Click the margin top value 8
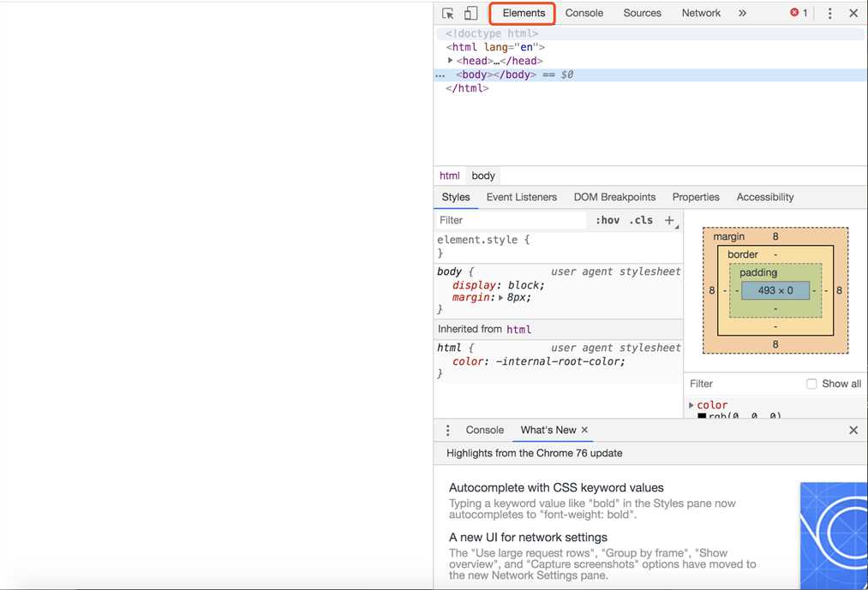The height and width of the screenshot is (590, 868). 775,237
